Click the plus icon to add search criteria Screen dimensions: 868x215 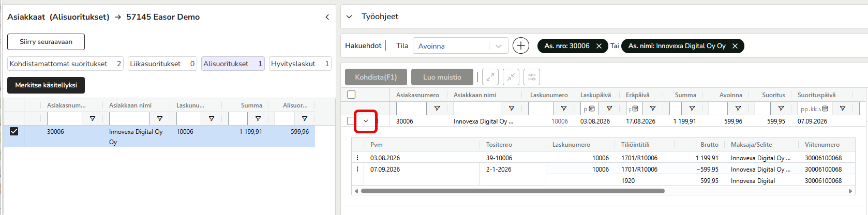521,46
